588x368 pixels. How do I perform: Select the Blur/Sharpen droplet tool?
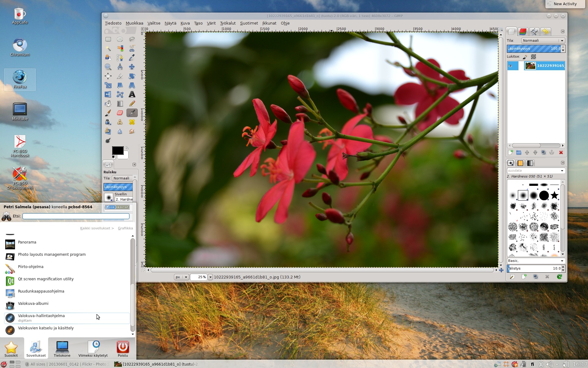pyautogui.click(x=120, y=131)
